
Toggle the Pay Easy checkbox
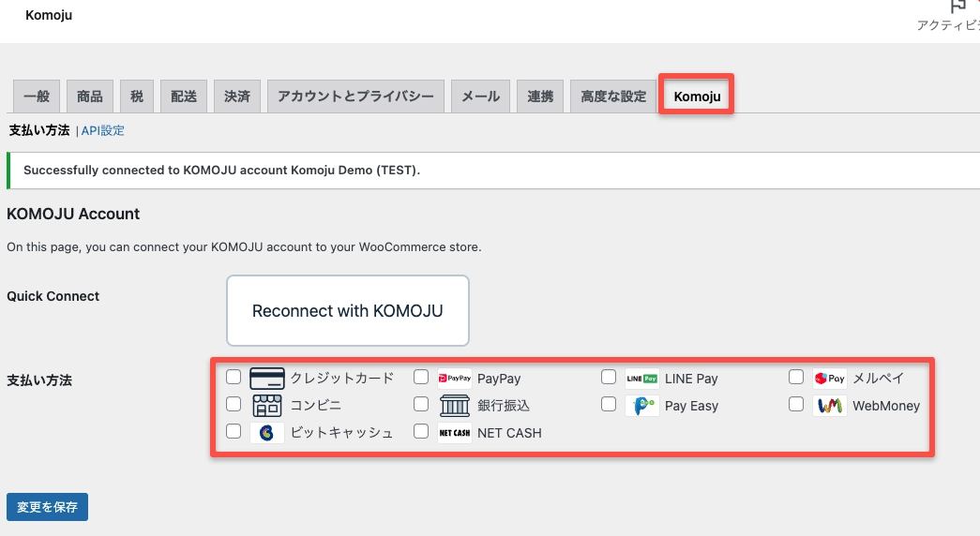click(608, 404)
